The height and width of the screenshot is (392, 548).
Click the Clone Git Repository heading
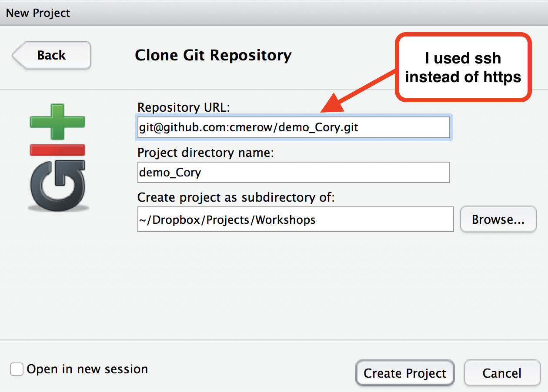tap(213, 55)
